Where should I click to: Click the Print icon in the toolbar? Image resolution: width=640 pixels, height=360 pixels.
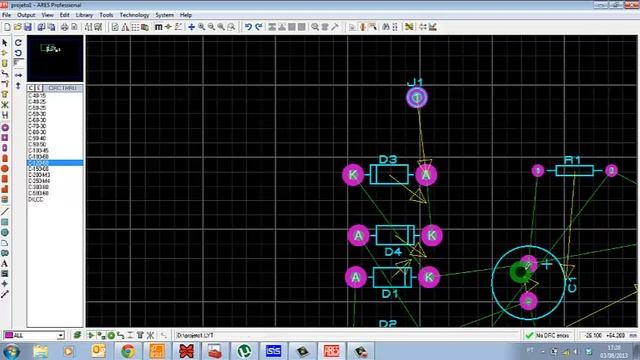pyautogui.click(x=64, y=27)
